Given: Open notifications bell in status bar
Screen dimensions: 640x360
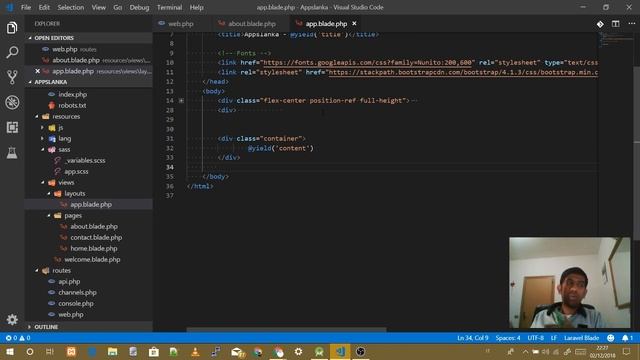Looking at the screenshot, I should (x=627, y=338).
